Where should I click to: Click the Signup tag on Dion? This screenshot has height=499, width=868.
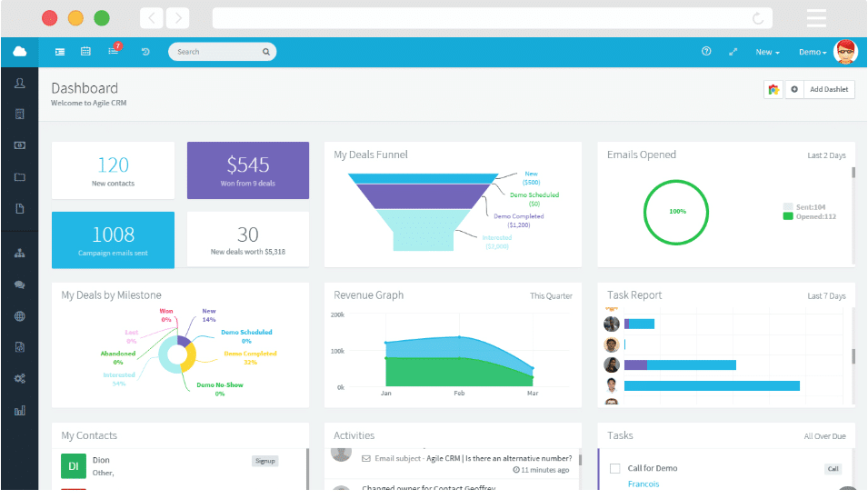pos(265,461)
